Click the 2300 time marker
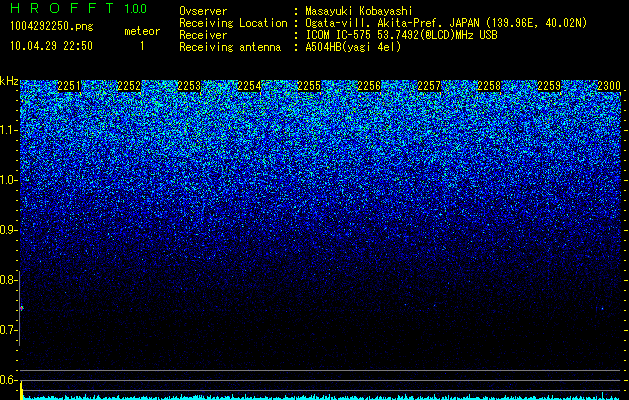 [609, 86]
